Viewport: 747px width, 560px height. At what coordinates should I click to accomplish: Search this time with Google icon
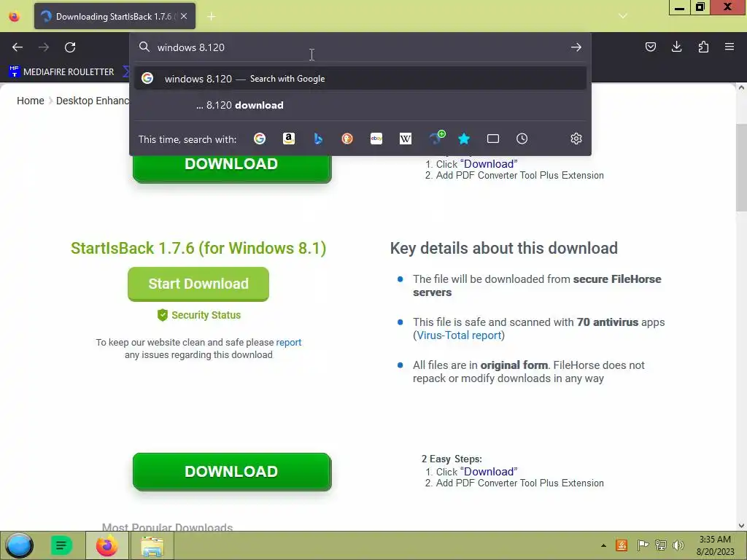click(260, 139)
